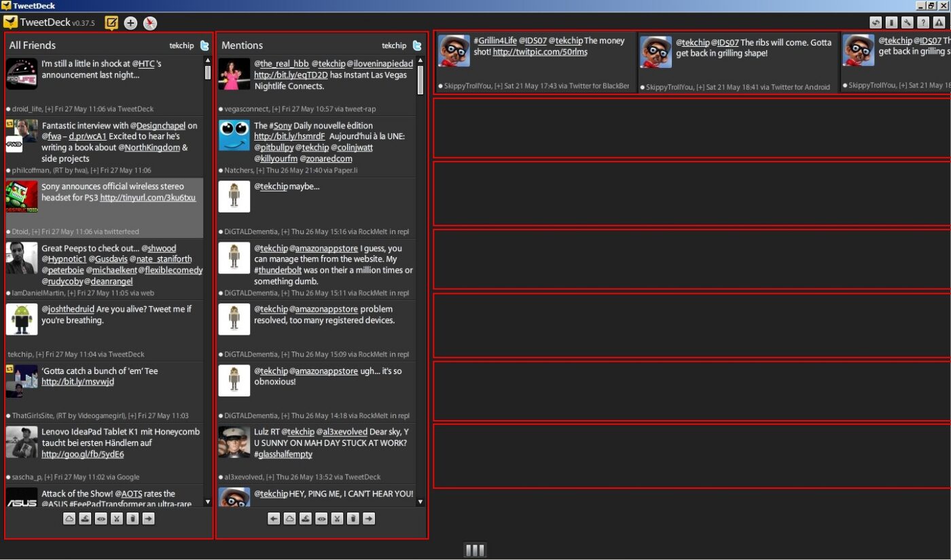Move Mentions column left with arrow icon

274,519
